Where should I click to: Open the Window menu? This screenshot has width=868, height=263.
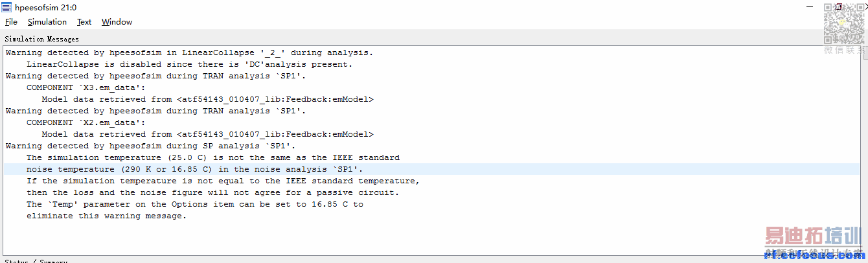(117, 22)
